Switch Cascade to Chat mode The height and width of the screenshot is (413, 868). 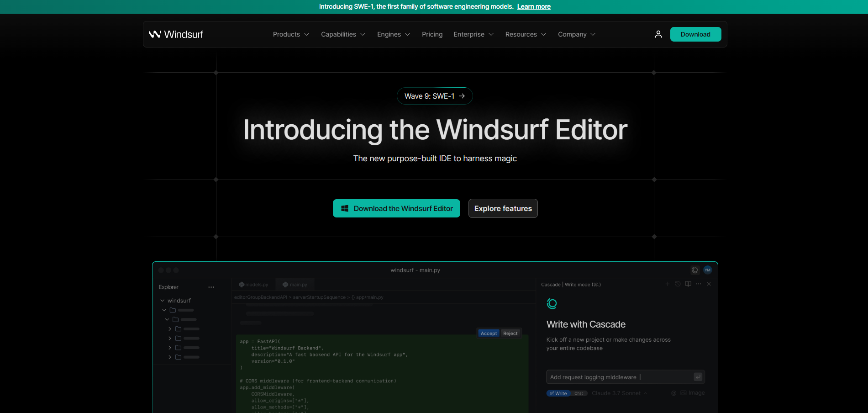tap(579, 393)
